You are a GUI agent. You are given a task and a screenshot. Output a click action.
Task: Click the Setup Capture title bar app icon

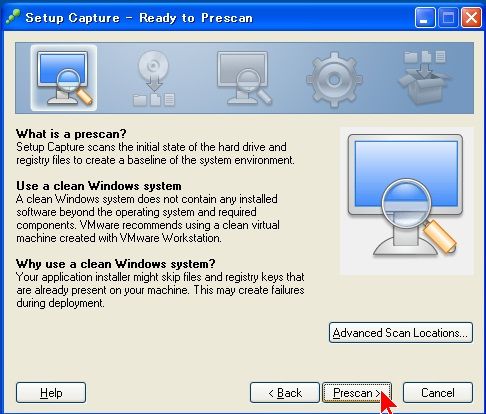[13, 17]
